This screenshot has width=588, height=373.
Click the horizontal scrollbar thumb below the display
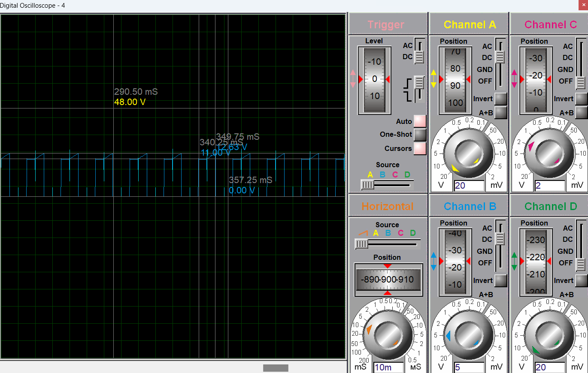pos(276,368)
